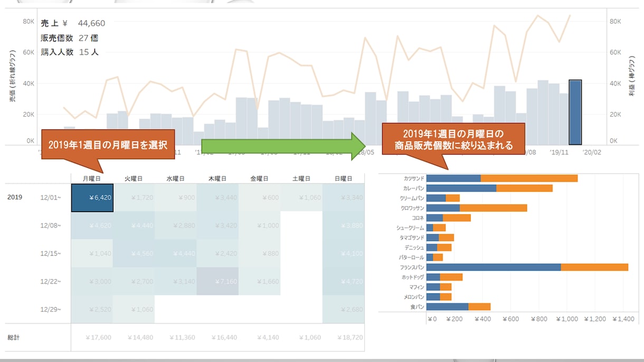The image size is (644, 362).
Task: Click the シュークリーム product label
Action: coord(410,227)
